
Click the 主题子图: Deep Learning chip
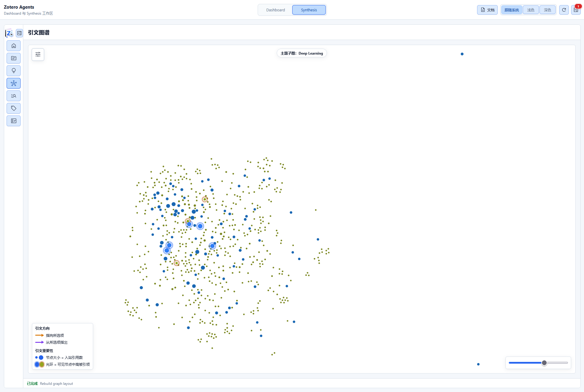pyautogui.click(x=302, y=53)
